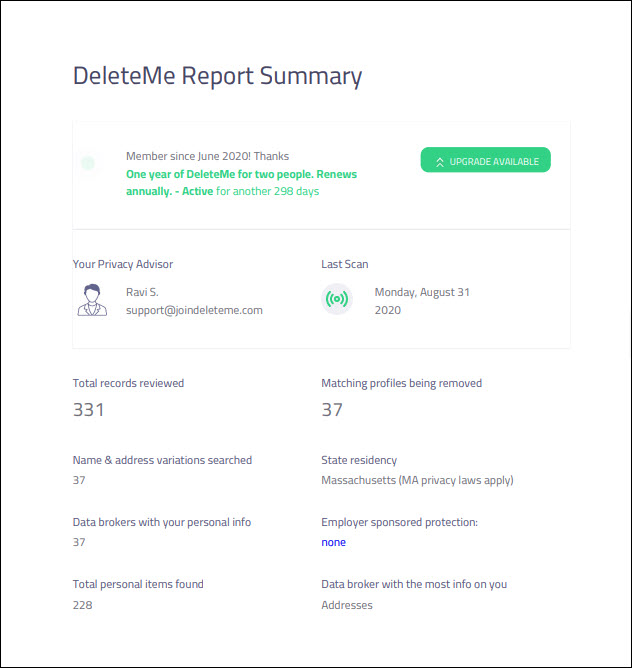The height and width of the screenshot is (668, 632).
Task: Click the 'Your Privacy Advisor' label
Action: (123, 264)
